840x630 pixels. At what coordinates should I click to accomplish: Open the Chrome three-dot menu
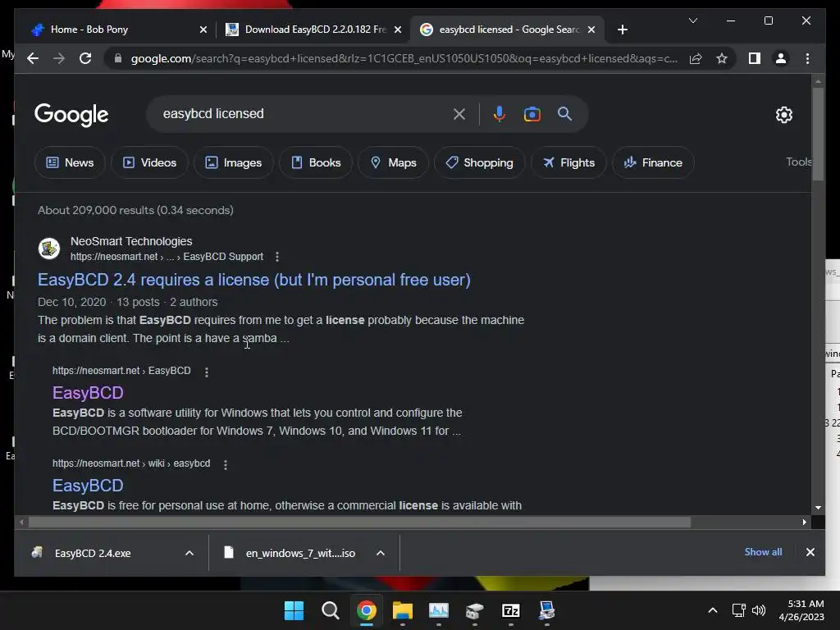point(807,58)
